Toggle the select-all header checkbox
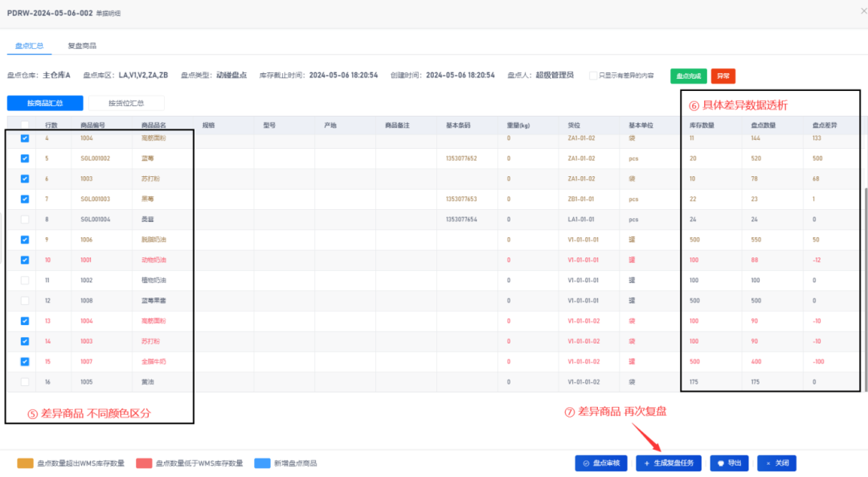The height and width of the screenshot is (477, 868). pyautogui.click(x=25, y=125)
